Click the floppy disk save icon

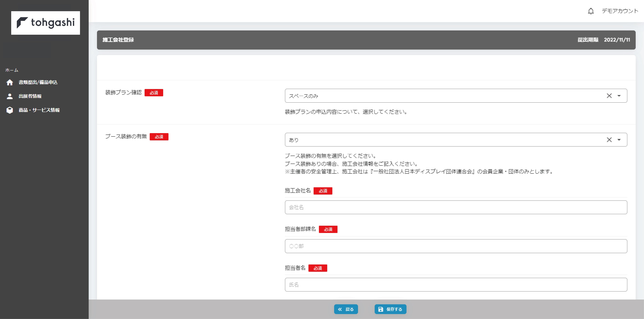(380, 309)
